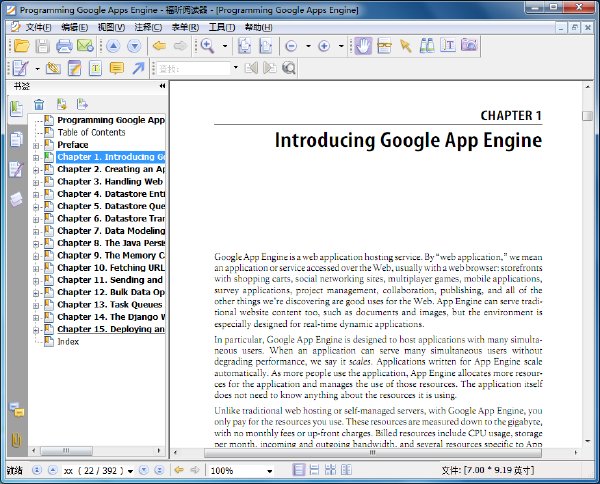Open the 文件(F) menu
This screenshot has height=484, width=600.
(x=38, y=28)
